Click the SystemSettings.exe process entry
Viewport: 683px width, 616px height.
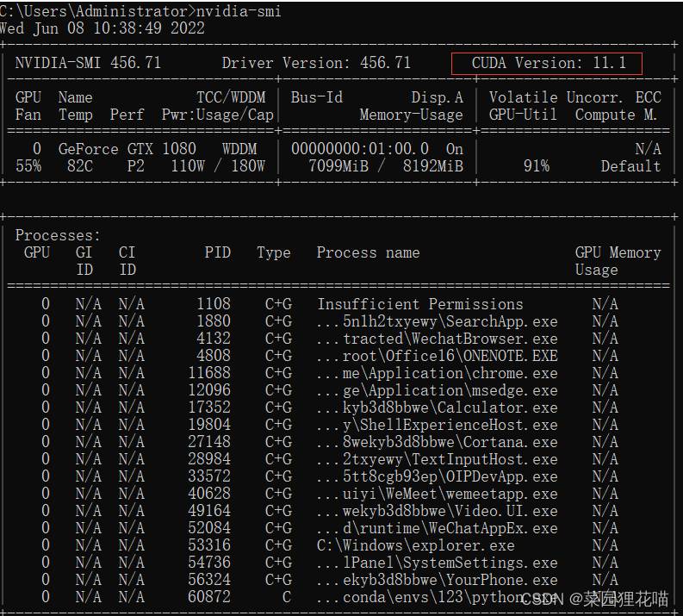pyautogui.click(x=438, y=563)
